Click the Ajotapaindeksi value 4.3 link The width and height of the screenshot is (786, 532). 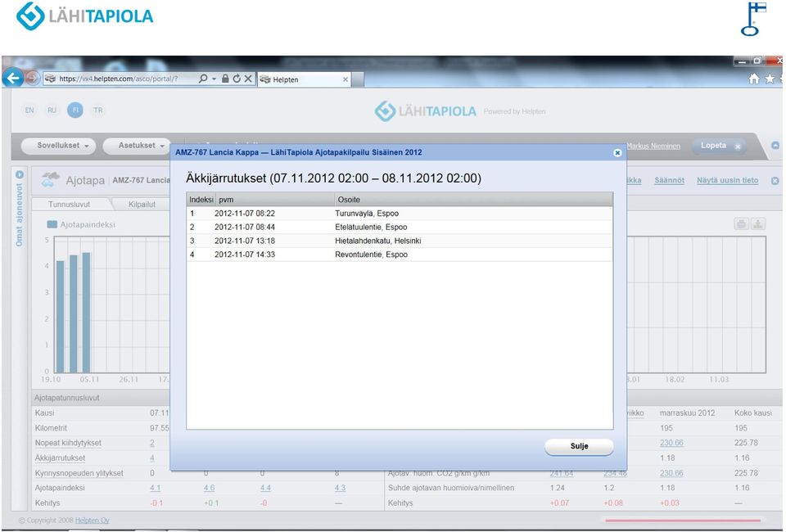pyautogui.click(x=340, y=488)
